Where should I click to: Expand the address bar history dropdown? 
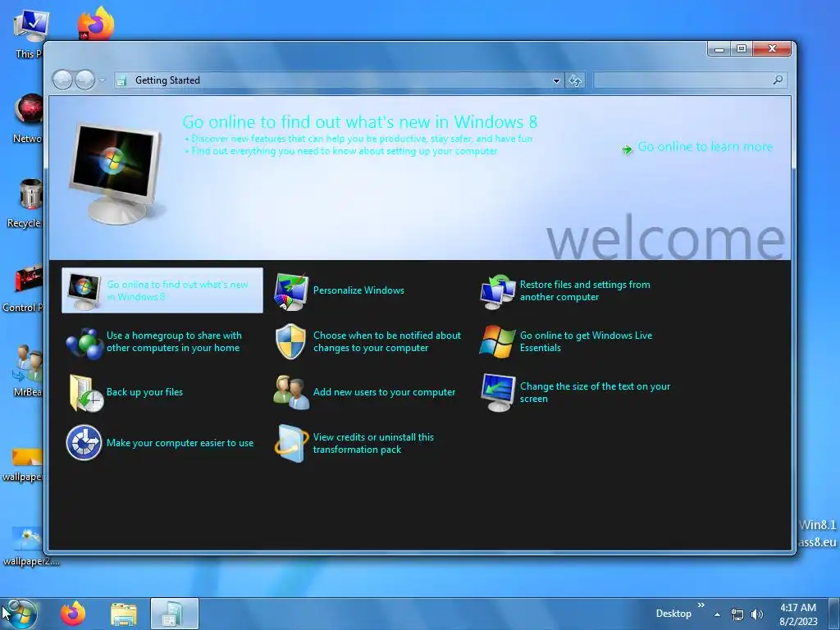(x=557, y=81)
